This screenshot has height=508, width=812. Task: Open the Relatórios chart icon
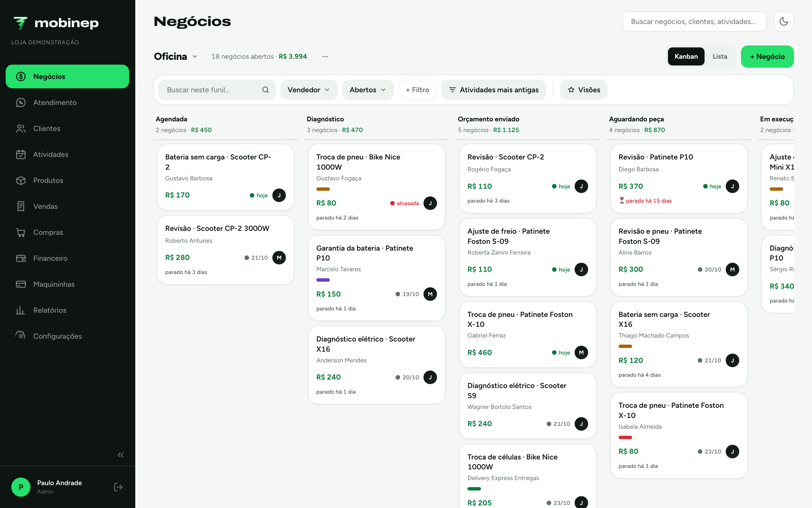(x=21, y=310)
